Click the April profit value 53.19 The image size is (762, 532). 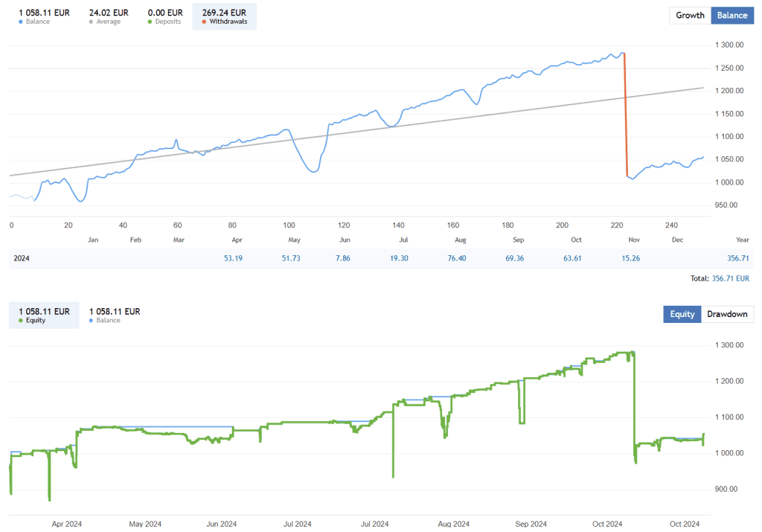coord(232,257)
